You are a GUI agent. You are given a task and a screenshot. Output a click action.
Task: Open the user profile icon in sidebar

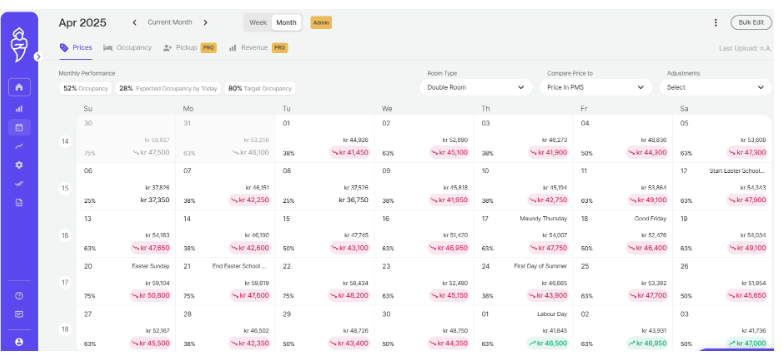pyautogui.click(x=19, y=342)
